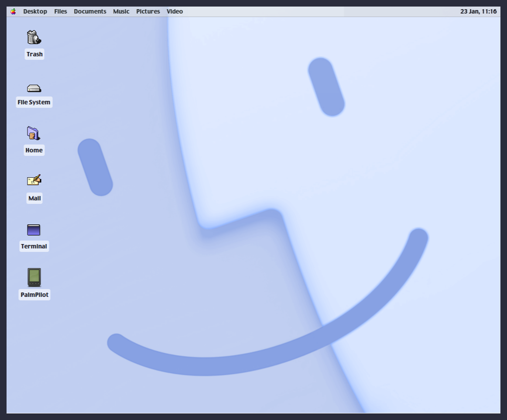Select the File System drive icon
Viewport: 507px width, 420px height.
point(34,88)
